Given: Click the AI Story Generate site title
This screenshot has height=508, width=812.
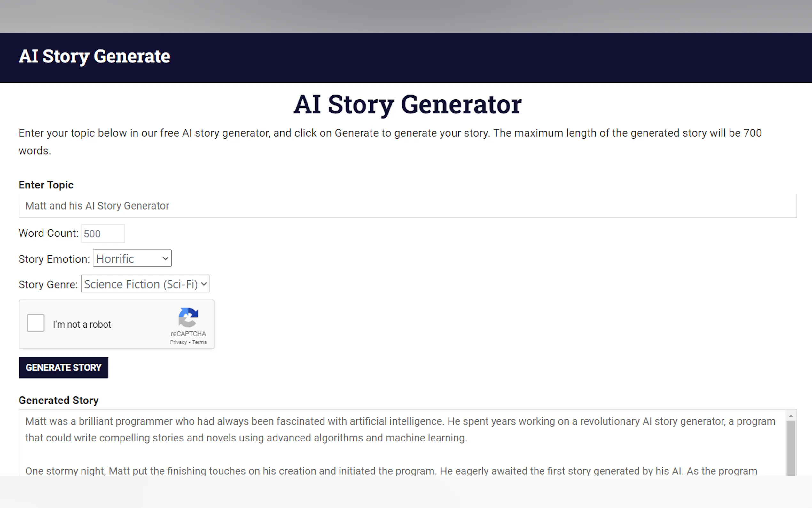Looking at the screenshot, I should coord(94,56).
